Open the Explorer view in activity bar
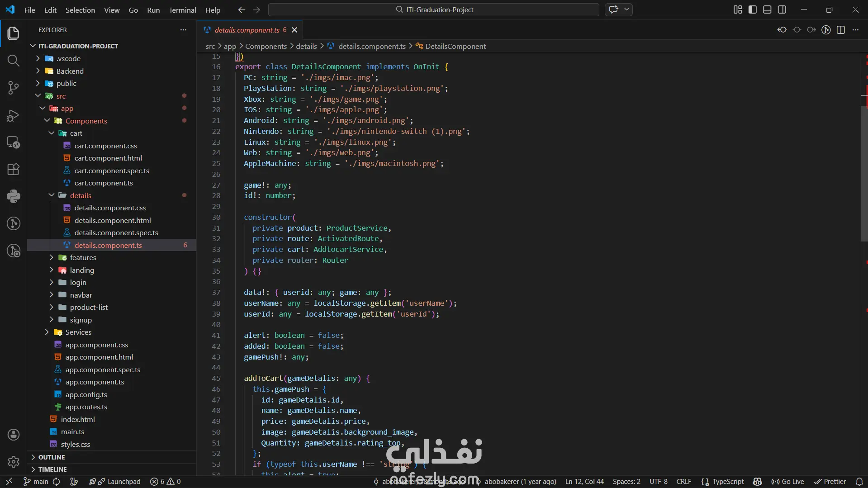The image size is (868, 488). pos(13,33)
